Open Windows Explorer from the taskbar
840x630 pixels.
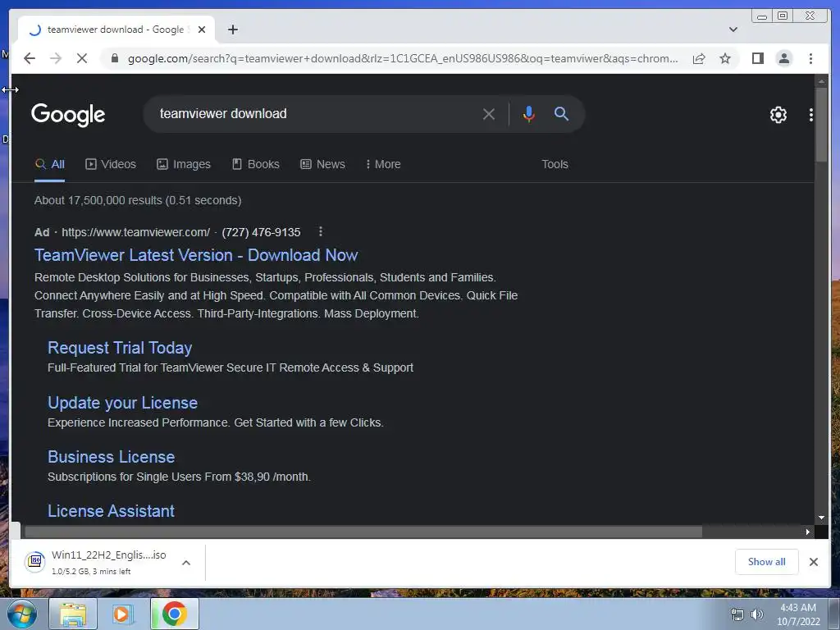(73, 614)
